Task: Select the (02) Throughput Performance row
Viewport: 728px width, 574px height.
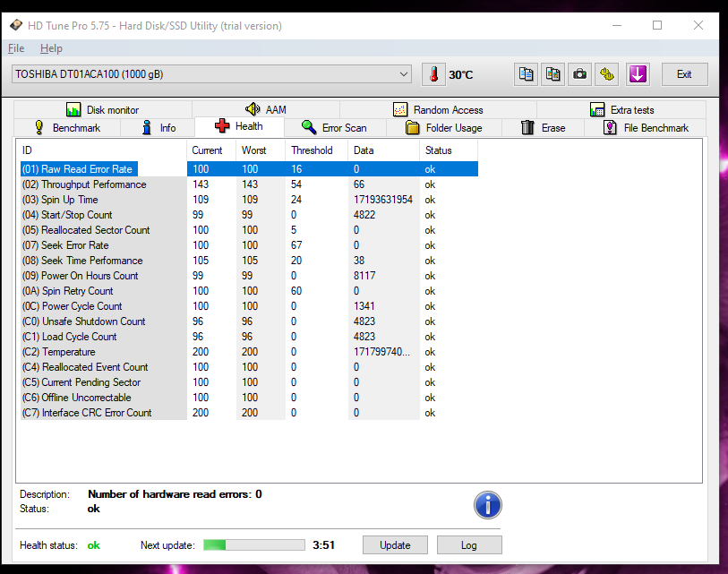Action: (249, 184)
